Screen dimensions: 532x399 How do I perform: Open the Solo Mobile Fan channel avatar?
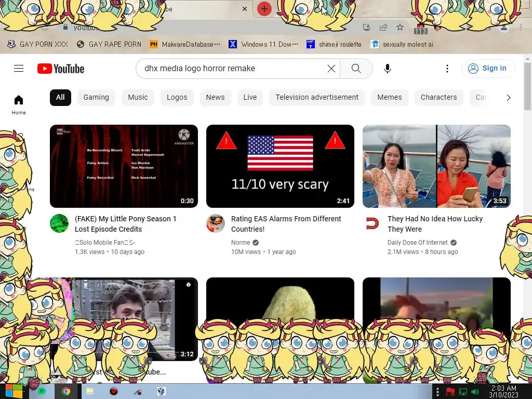point(59,223)
